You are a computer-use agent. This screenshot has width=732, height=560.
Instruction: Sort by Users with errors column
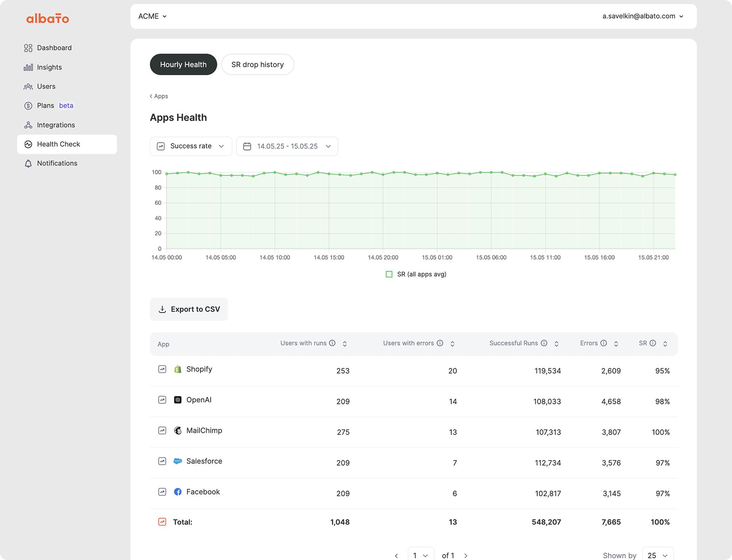pos(452,344)
